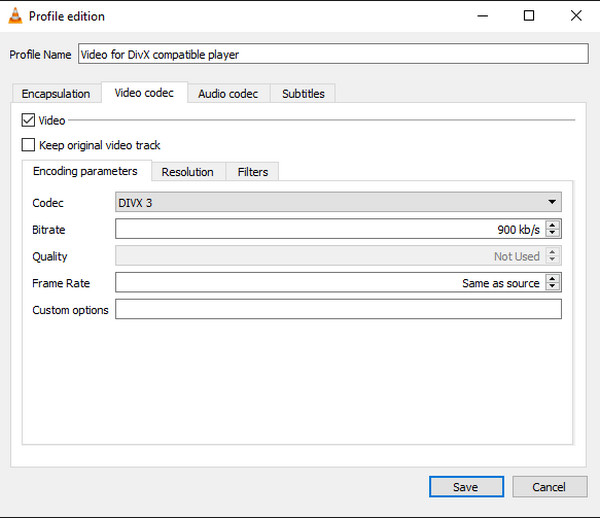Select the Encoding parameters sub-tab
The height and width of the screenshot is (518, 600).
(85, 171)
